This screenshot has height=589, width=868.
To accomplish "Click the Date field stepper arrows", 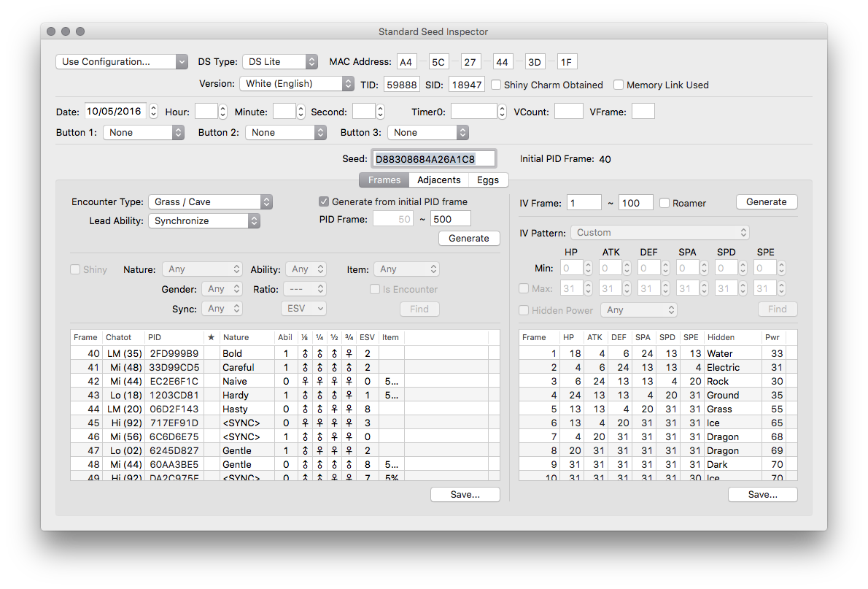I will (153, 112).
